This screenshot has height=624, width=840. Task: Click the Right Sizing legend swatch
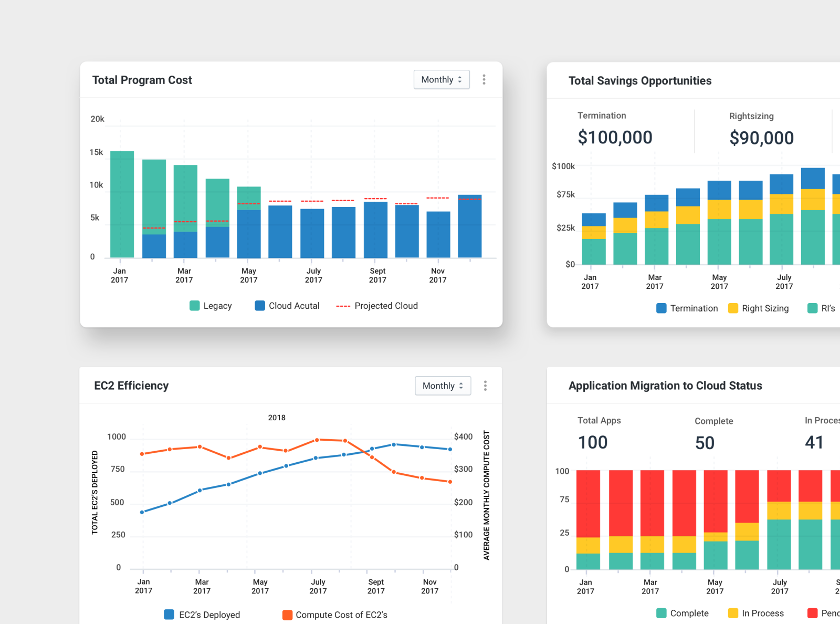coord(733,308)
